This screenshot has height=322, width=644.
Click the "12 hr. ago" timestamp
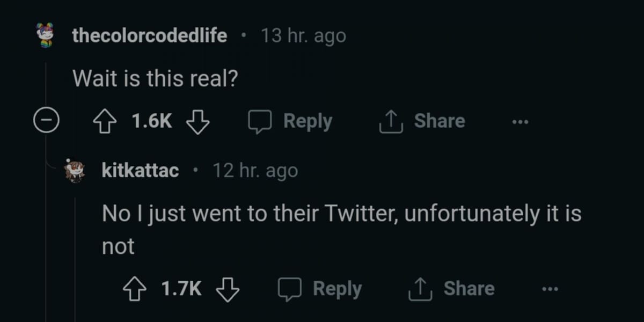(255, 171)
